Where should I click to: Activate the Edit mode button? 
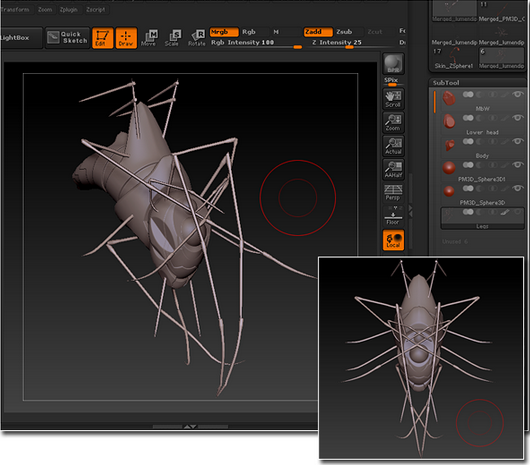[x=102, y=38]
